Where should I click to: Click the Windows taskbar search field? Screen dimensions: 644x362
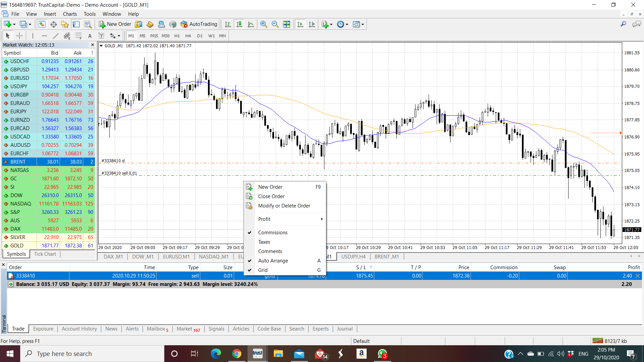[92, 354]
